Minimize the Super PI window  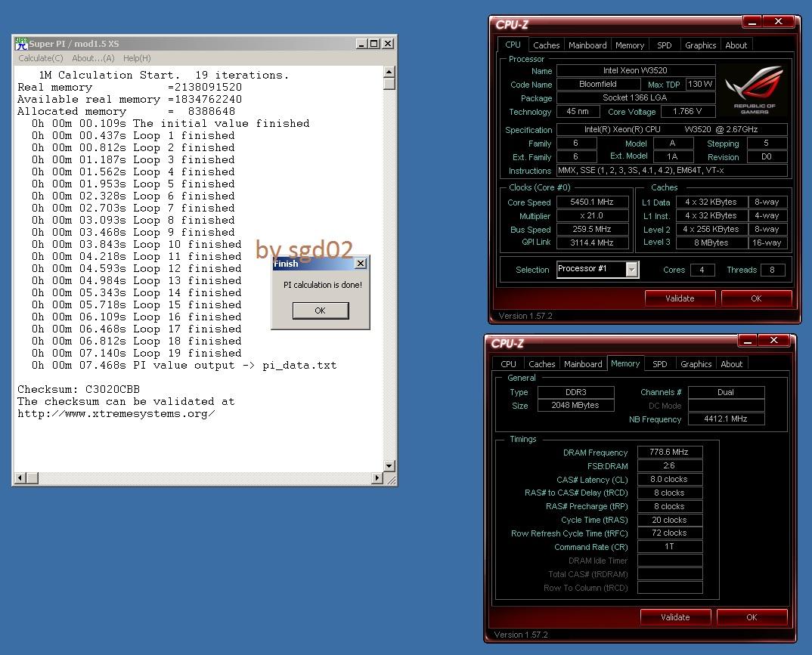point(362,44)
